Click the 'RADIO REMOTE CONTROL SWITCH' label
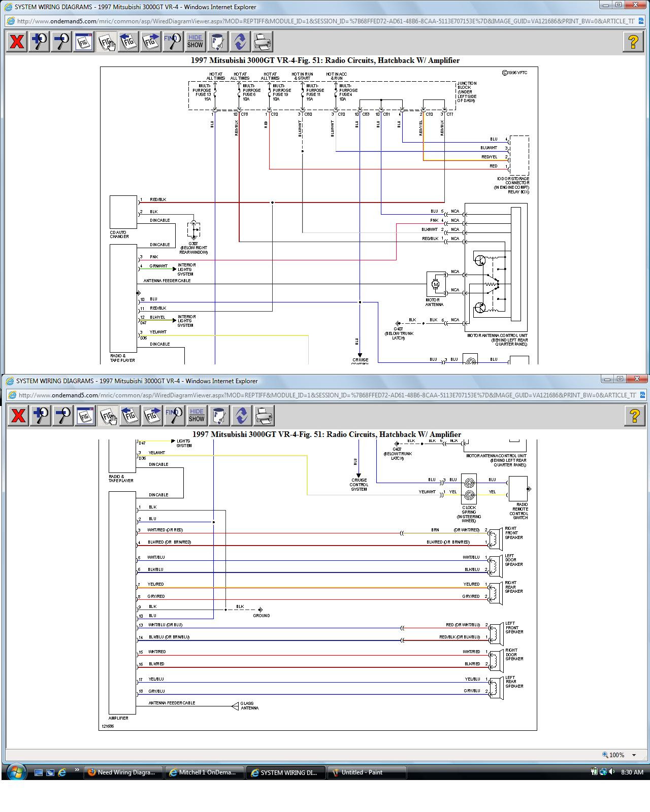 pos(519,511)
